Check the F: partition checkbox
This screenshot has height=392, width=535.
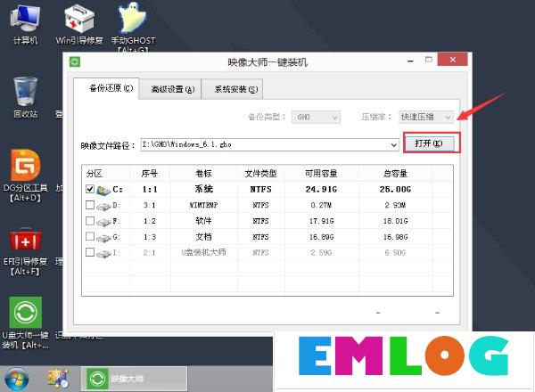click(90, 221)
